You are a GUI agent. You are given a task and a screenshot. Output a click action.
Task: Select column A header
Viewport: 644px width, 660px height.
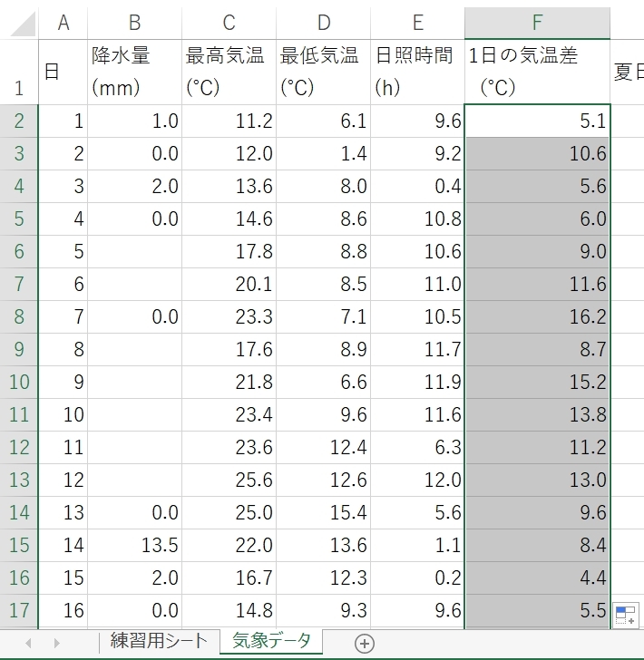tap(63, 24)
